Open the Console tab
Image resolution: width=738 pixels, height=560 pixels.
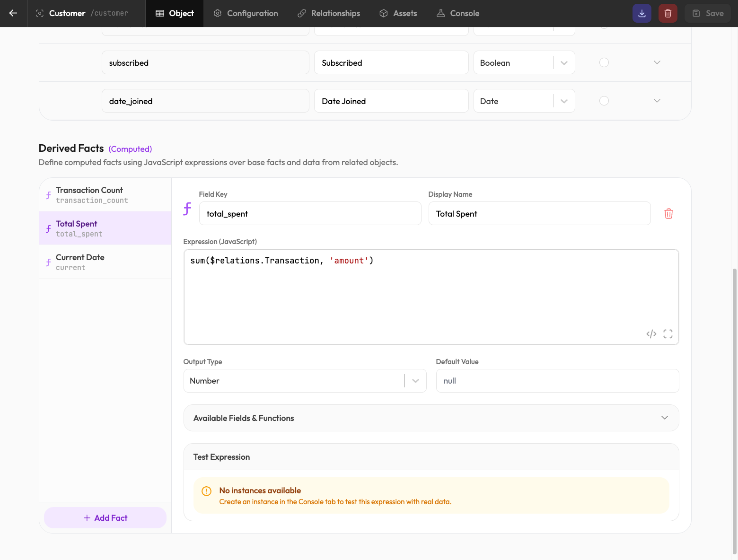(457, 13)
